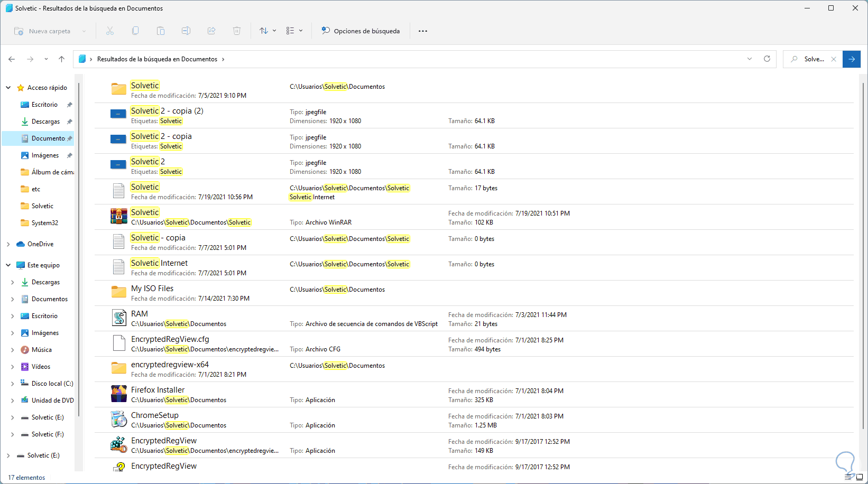
Task: Select the Solvetic 17 bytes text file
Action: (x=474, y=192)
